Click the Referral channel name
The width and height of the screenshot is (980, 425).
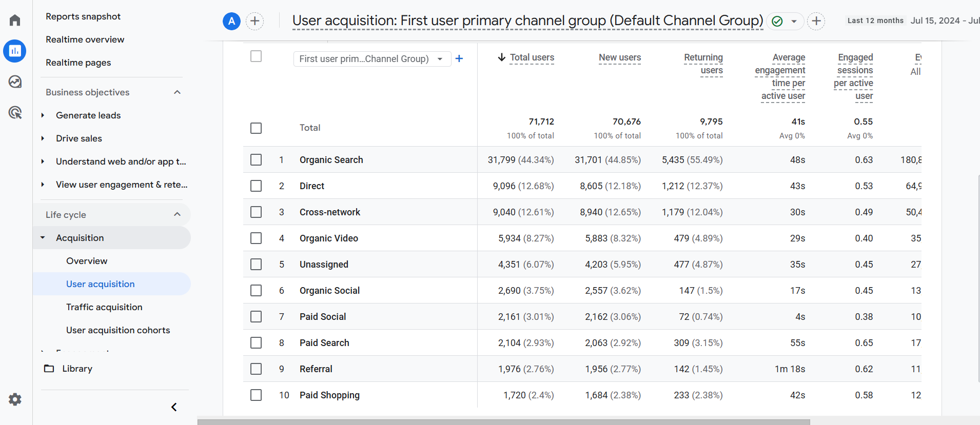(x=316, y=369)
